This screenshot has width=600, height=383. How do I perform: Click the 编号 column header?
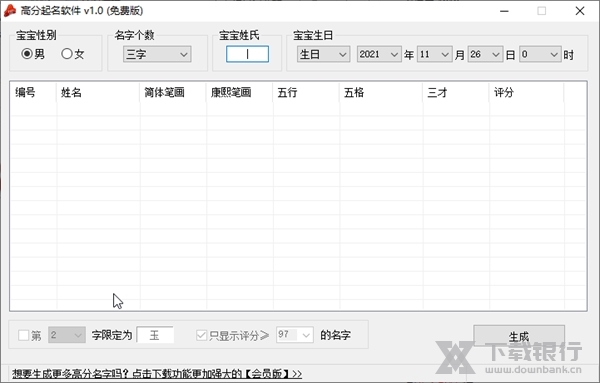point(33,92)
